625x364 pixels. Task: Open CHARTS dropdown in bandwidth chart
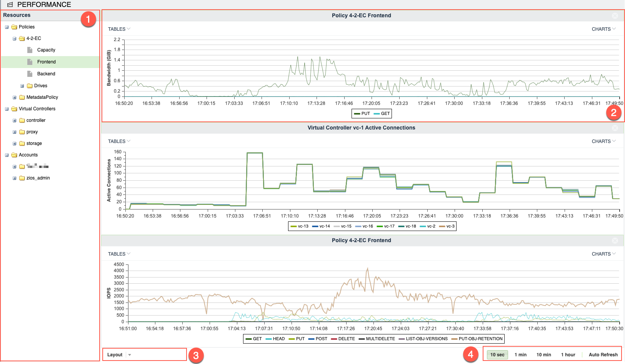pos(603,29)
